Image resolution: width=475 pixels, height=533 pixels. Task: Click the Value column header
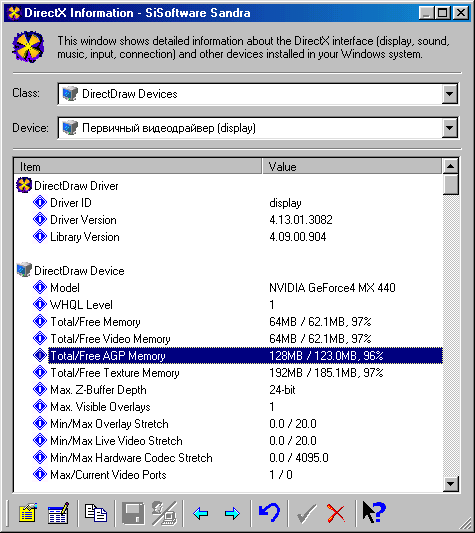(x=352, y=167)
